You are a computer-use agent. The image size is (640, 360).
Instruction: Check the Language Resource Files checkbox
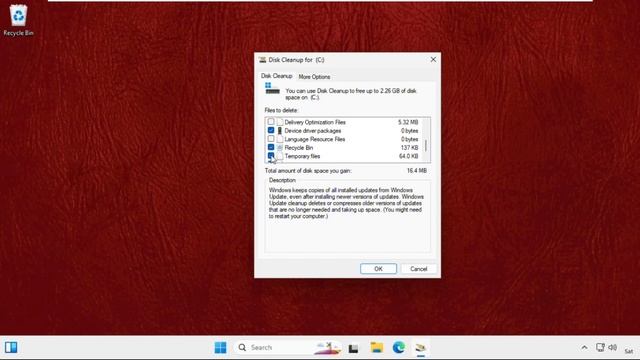click(271, 139)
